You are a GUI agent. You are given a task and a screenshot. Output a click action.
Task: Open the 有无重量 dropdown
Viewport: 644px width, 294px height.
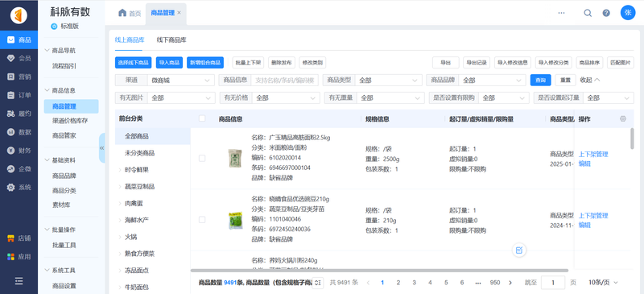pos(390,97)
